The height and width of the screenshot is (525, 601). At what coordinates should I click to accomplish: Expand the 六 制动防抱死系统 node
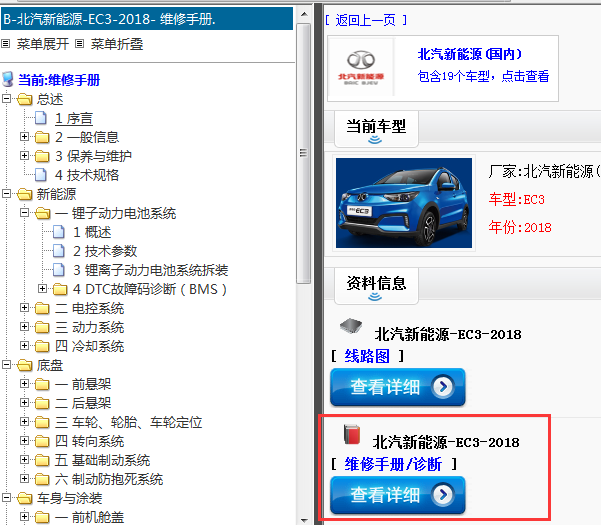click(24, 479)
